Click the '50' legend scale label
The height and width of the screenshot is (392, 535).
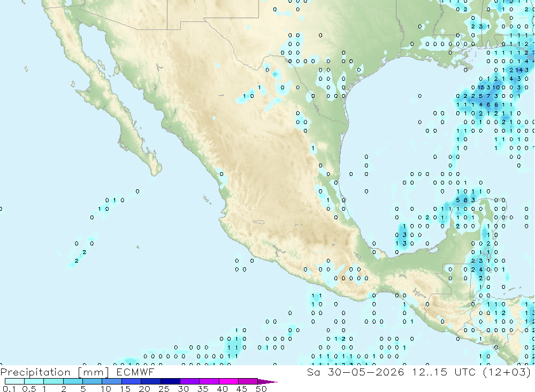click(x=261, y=389)
